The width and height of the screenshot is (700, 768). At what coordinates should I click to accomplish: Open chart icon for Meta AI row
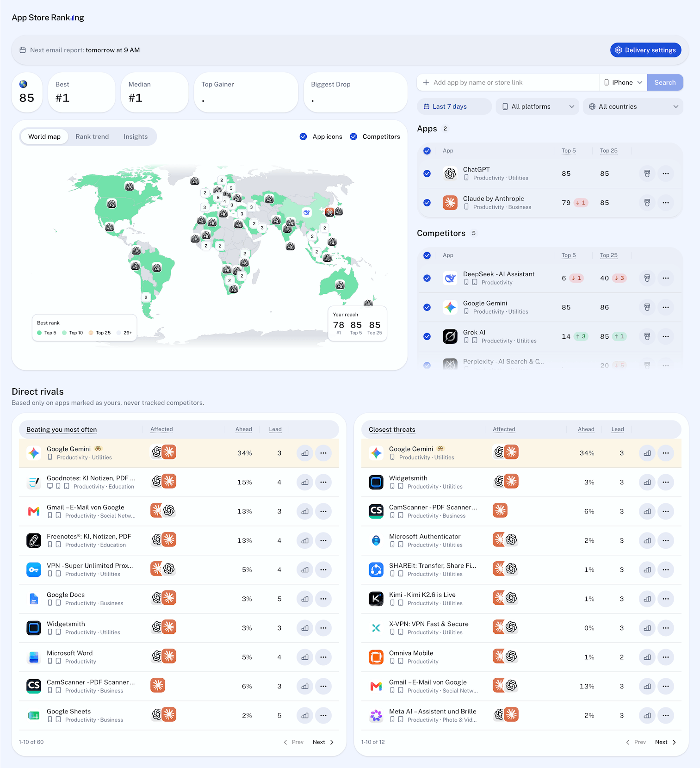click(647, 715)
